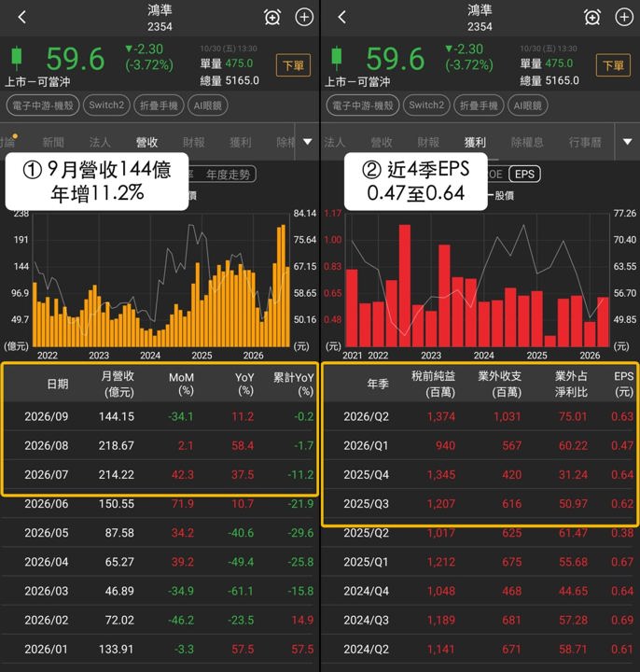
Task: Select the 2025/Q3 earnings row
Action: pyautogui.click(x=480, y=504)
